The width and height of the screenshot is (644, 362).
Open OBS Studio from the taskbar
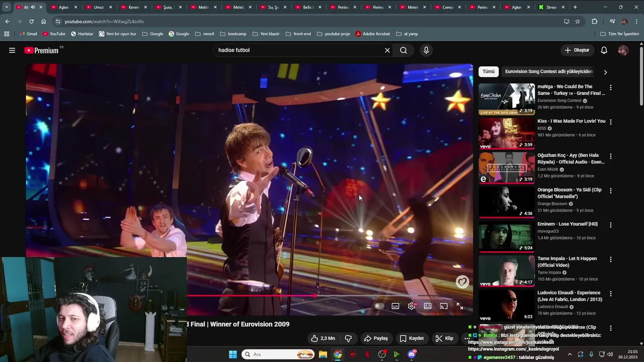coord(382,354)
